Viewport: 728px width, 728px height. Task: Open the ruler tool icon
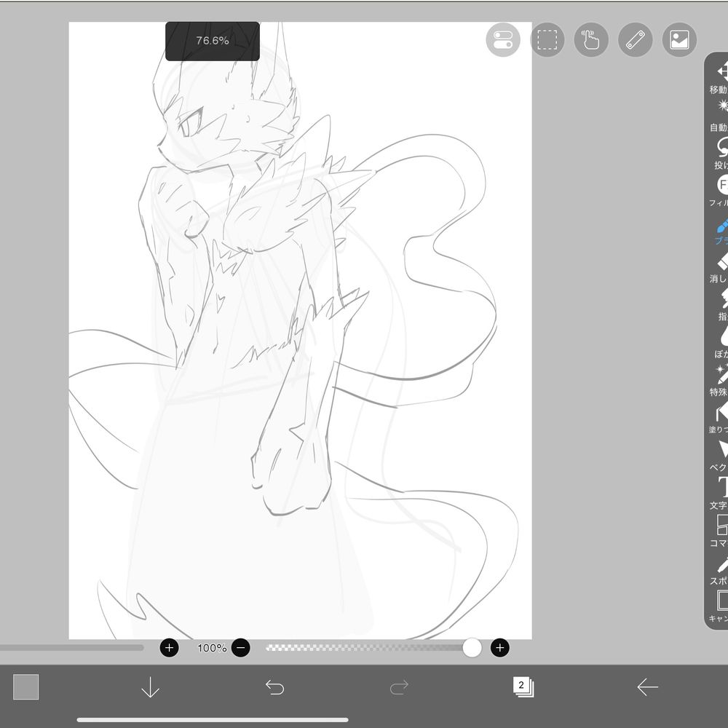[x=635, y=40]
